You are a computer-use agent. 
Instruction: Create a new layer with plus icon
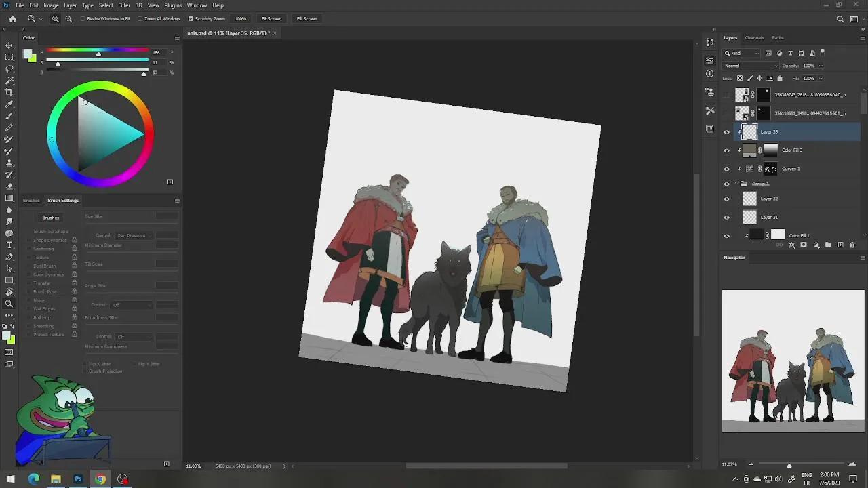click(840, 245)
